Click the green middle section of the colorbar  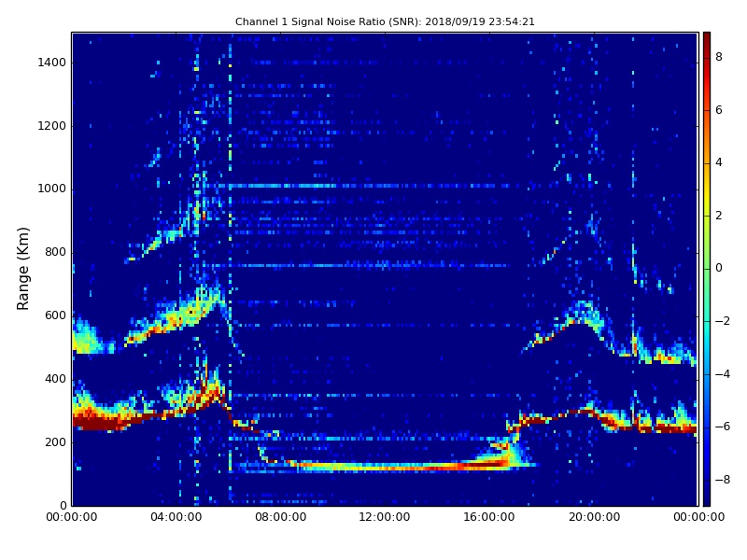707,269
